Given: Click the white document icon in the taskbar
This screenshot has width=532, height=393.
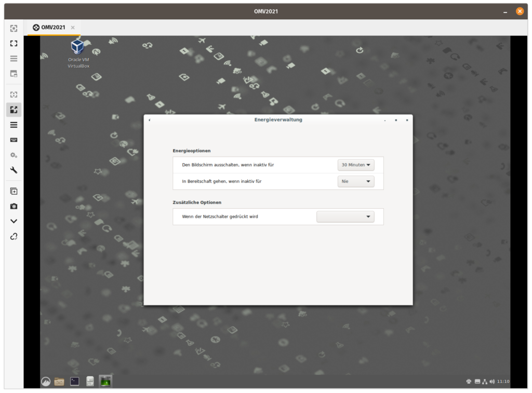Looking at the screenshot, I should click(90, 382).
